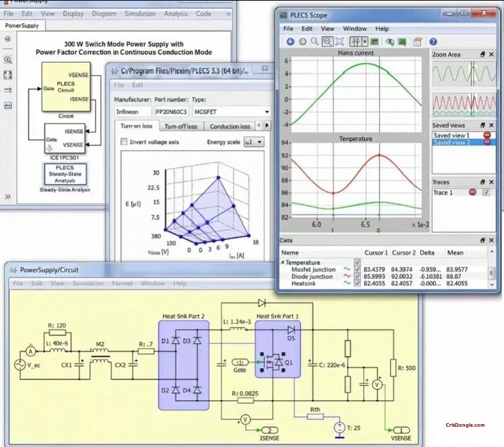Open the Type MOSFET dropdown
The height and width of the screenshot is (447, 504).
(267, 112)
